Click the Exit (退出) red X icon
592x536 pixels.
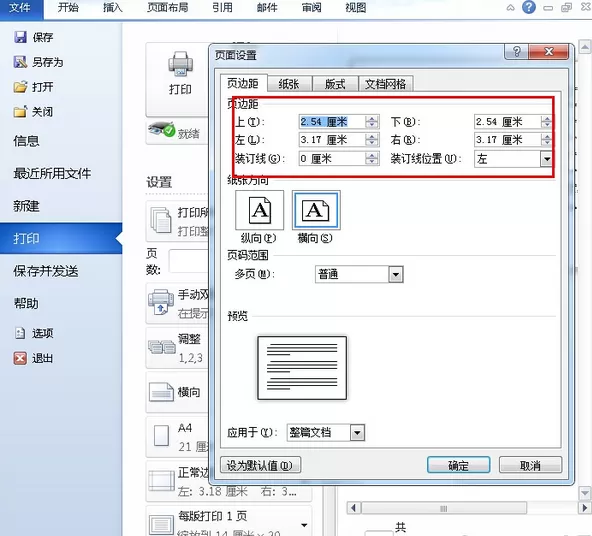[20, 358]
